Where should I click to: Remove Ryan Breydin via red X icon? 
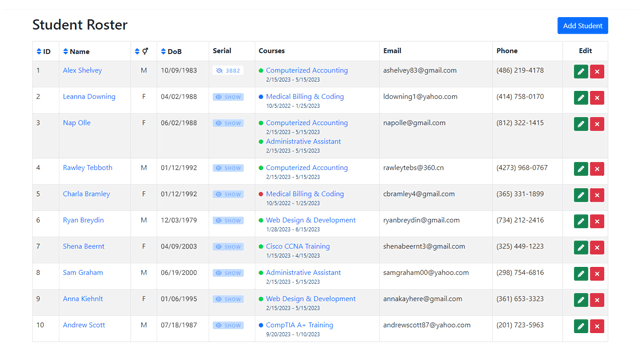point(597,221)
